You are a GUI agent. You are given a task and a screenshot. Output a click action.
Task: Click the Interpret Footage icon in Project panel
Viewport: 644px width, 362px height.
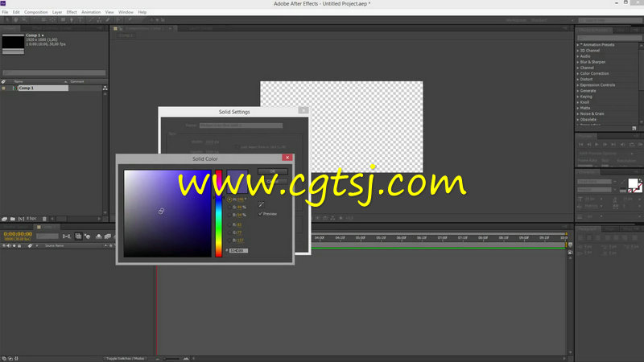(x=5, y=219)
